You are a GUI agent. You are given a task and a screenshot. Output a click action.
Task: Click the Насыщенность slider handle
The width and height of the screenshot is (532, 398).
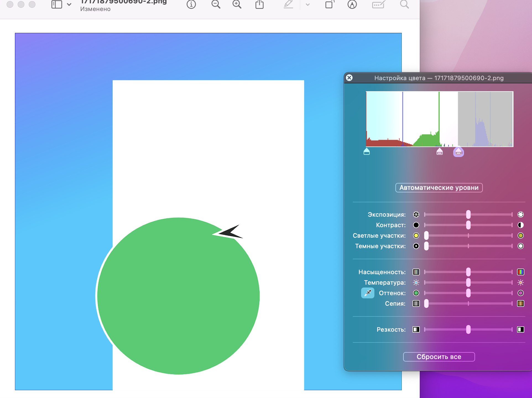point(468,272)
